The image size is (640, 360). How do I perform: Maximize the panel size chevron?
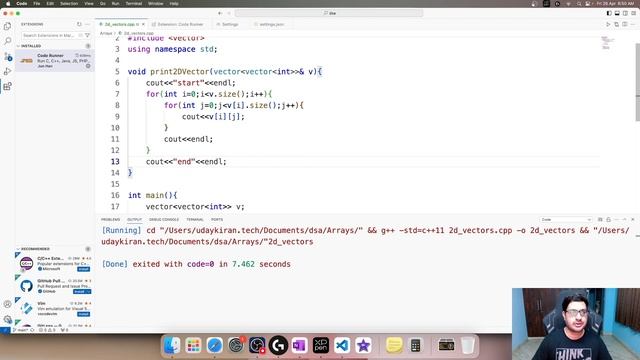(x=624, y=220)
